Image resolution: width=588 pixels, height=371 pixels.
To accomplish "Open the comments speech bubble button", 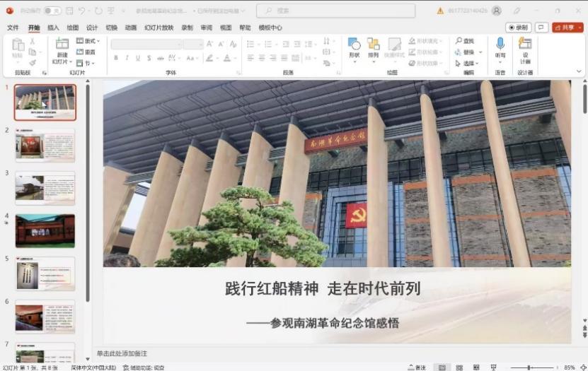I will pos(541,28).
